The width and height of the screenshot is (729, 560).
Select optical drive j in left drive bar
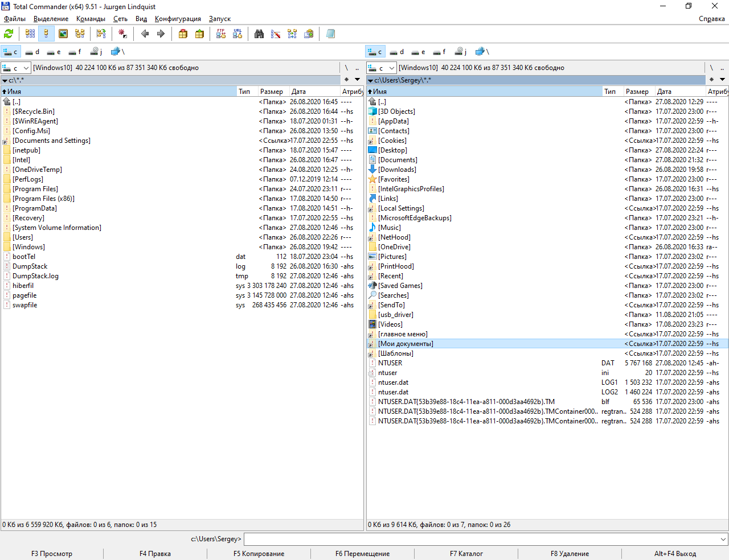[x=96, y=52]
